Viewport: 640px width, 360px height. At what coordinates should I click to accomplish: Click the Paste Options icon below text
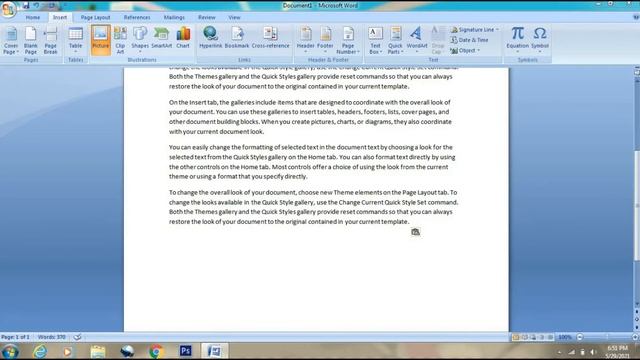[415, 232]
